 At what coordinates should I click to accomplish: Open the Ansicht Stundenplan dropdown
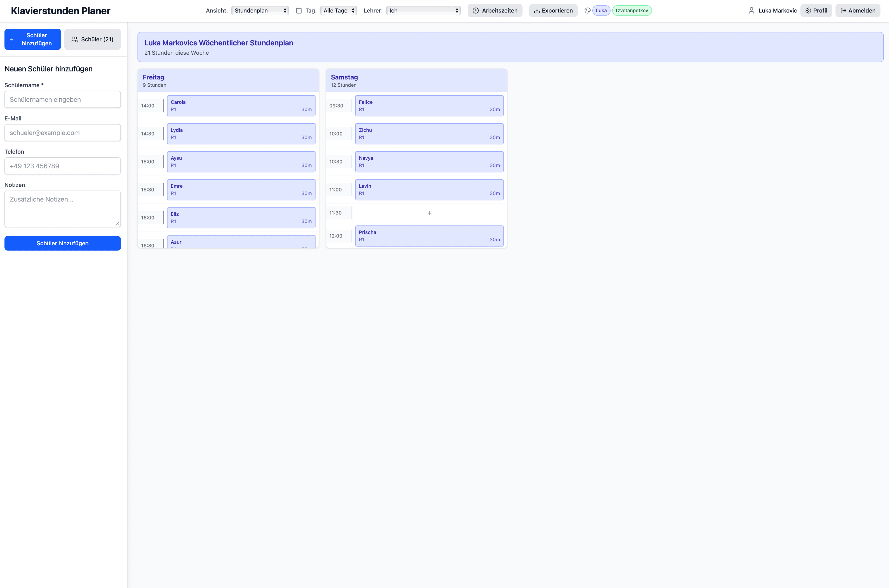[260, 10]
